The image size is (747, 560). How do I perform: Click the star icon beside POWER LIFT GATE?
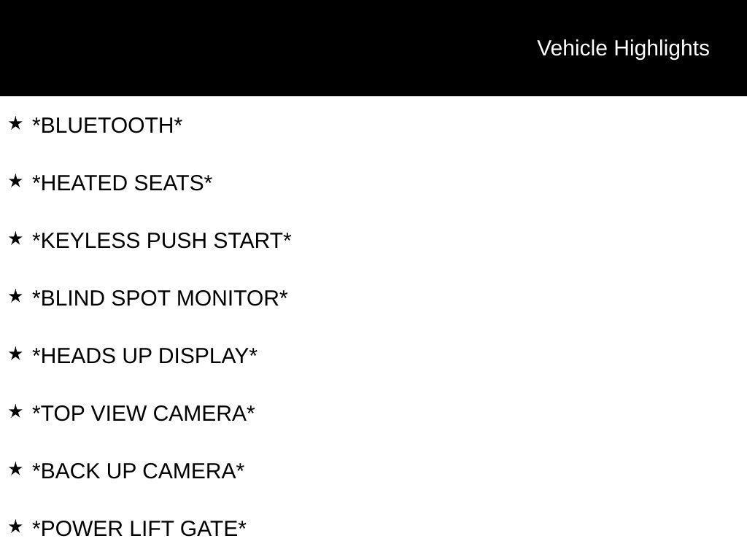coord(15,526)
